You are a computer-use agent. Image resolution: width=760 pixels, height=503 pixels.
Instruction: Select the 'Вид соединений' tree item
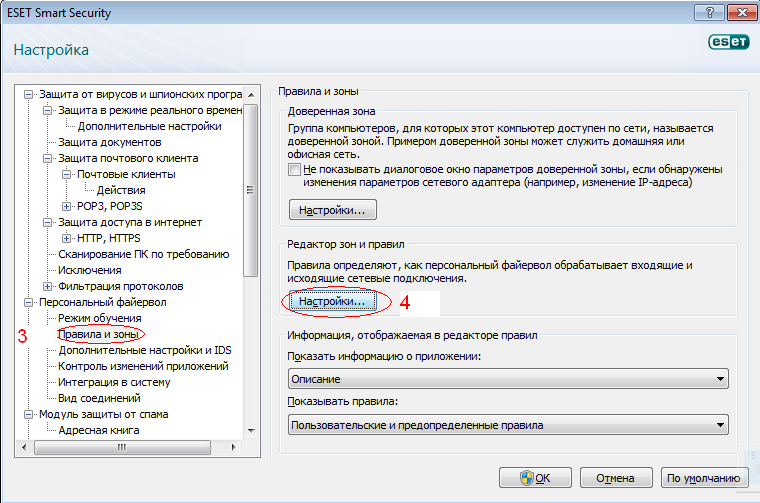point(99,398)
